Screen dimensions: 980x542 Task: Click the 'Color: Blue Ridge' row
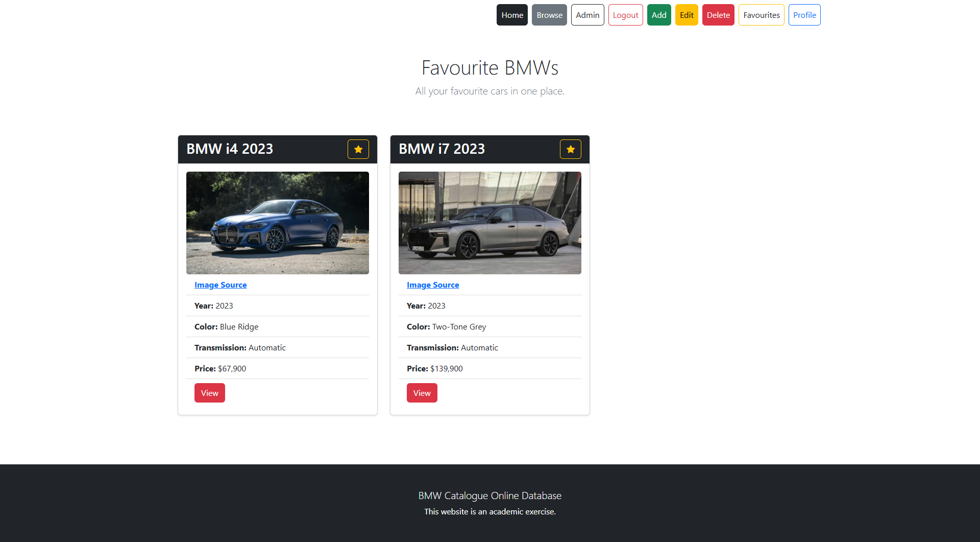click(278, 326)
